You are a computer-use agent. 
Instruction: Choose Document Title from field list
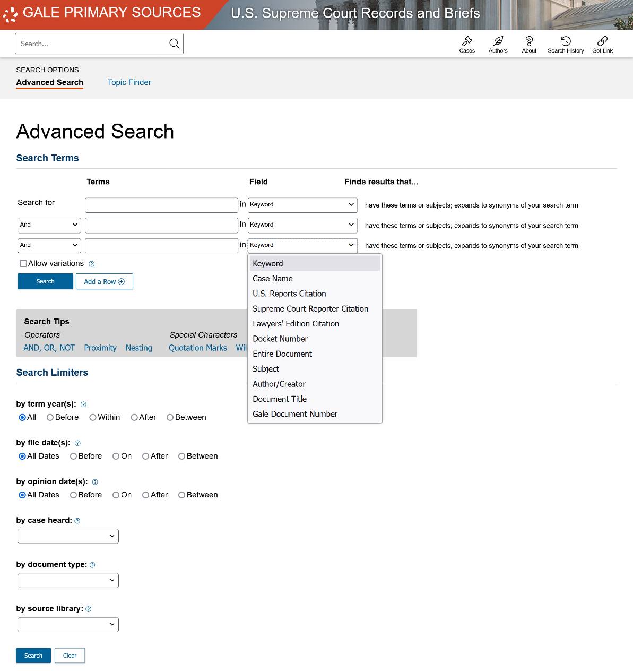click(315, 399)
